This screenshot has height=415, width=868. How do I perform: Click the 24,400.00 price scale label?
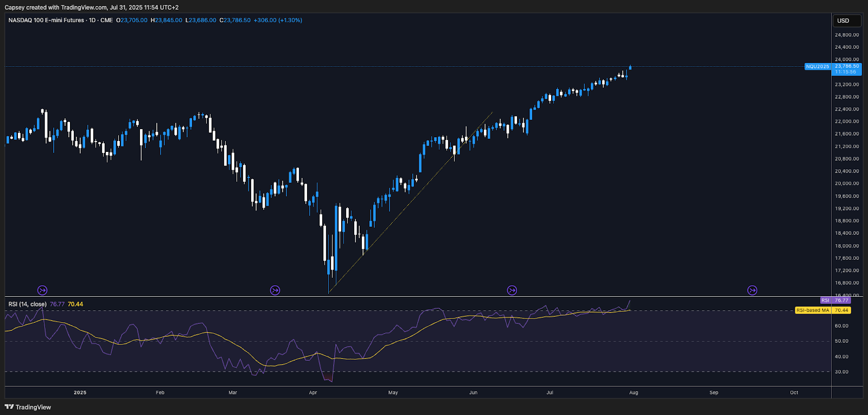point(847,47)
